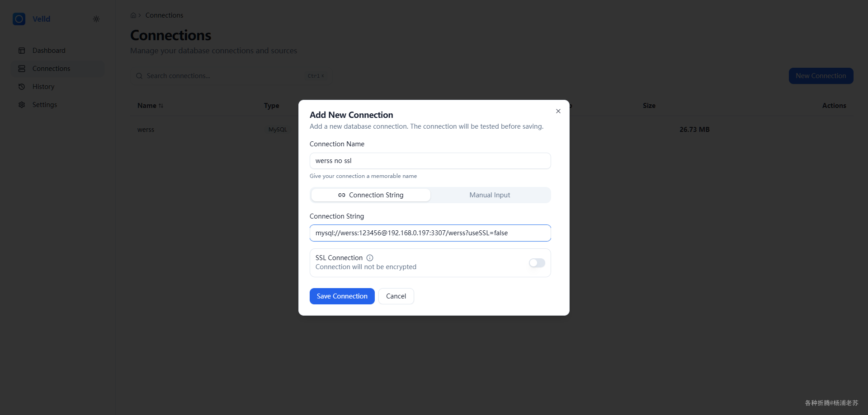This screenshot has width=868, height=415.
Task: Switch to the Manual Input tab
Action: (490, 195)
